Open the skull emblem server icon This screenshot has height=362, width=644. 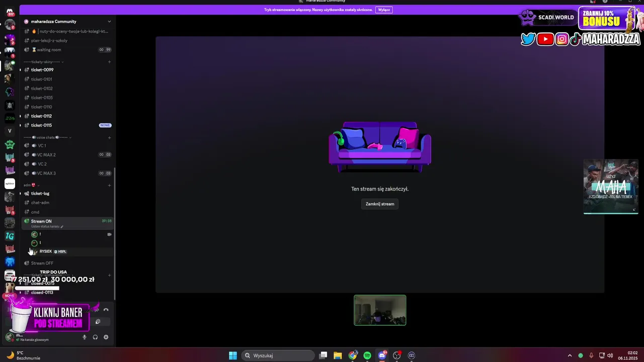click(10, 105)
